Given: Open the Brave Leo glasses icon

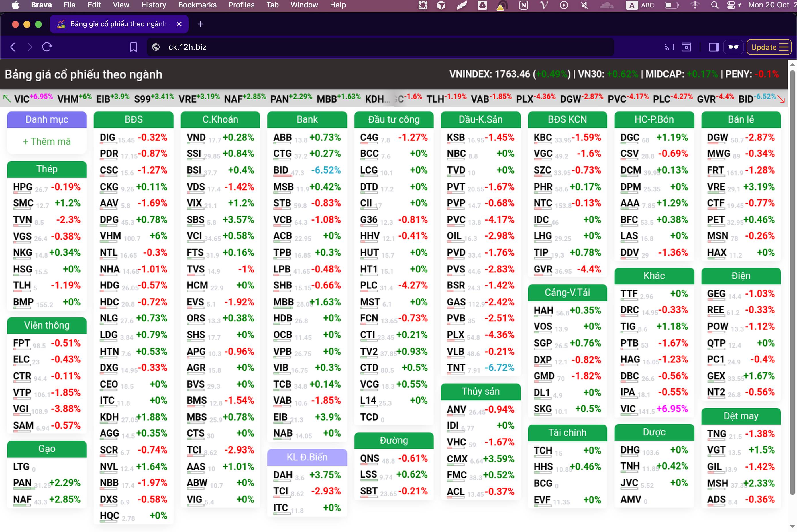Looking at the screenshot, I should (x=733, y=47).
